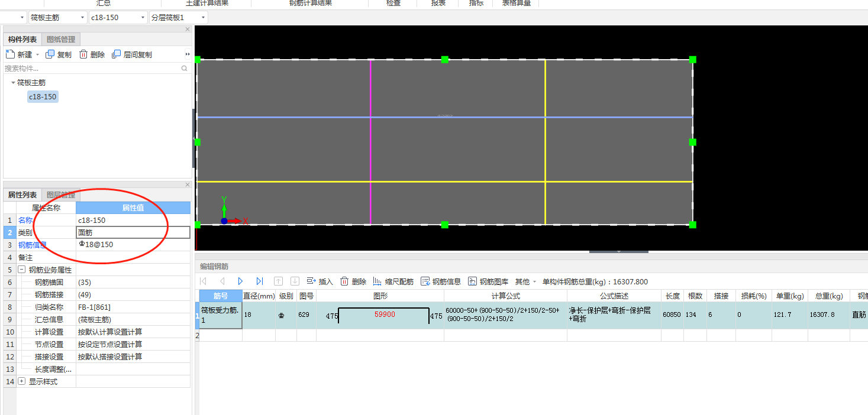Click the 钢筋搭接 value (49)
Image resolution: width=868 pixels, height=415 pixels.
pyautogui.click(x=133, y=294)
